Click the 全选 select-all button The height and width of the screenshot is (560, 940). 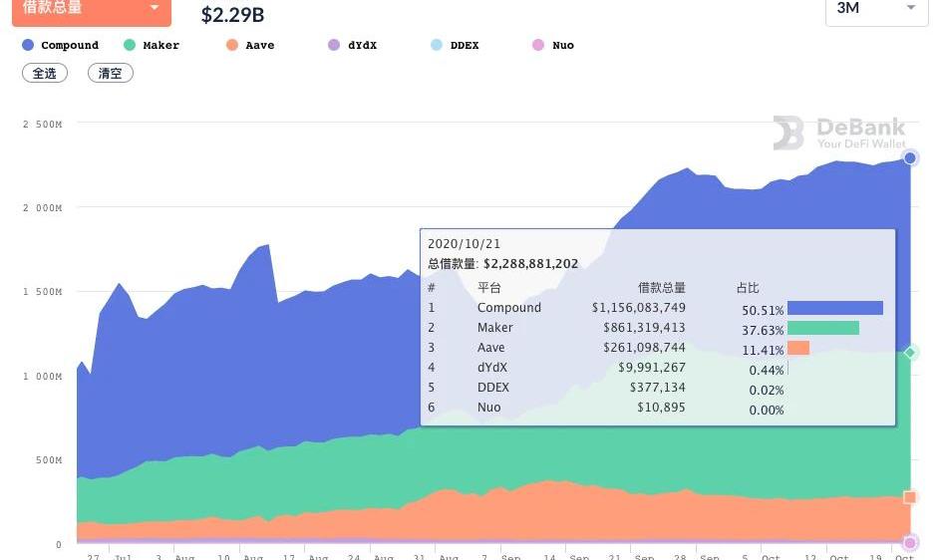pos(45,73)
